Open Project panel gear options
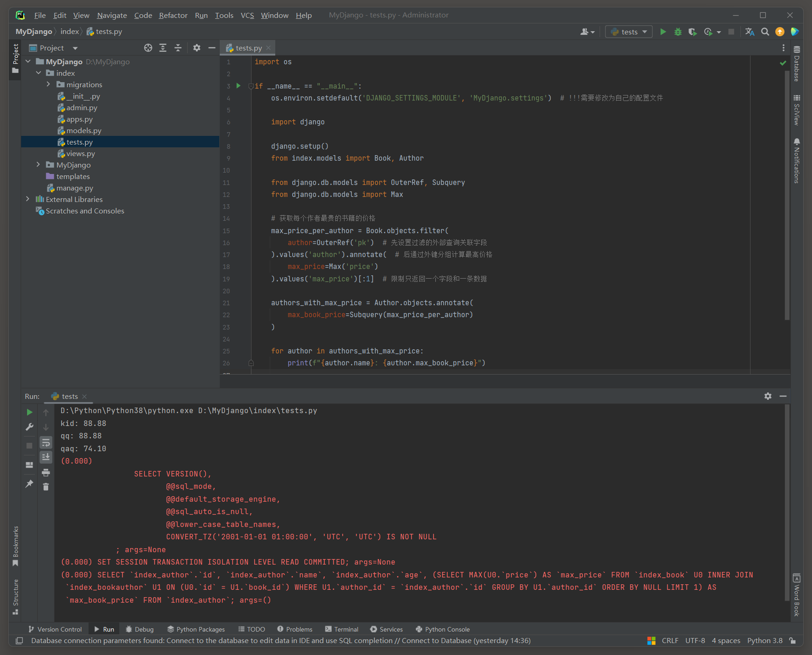The image size is (812, 655). pos(197,48)
